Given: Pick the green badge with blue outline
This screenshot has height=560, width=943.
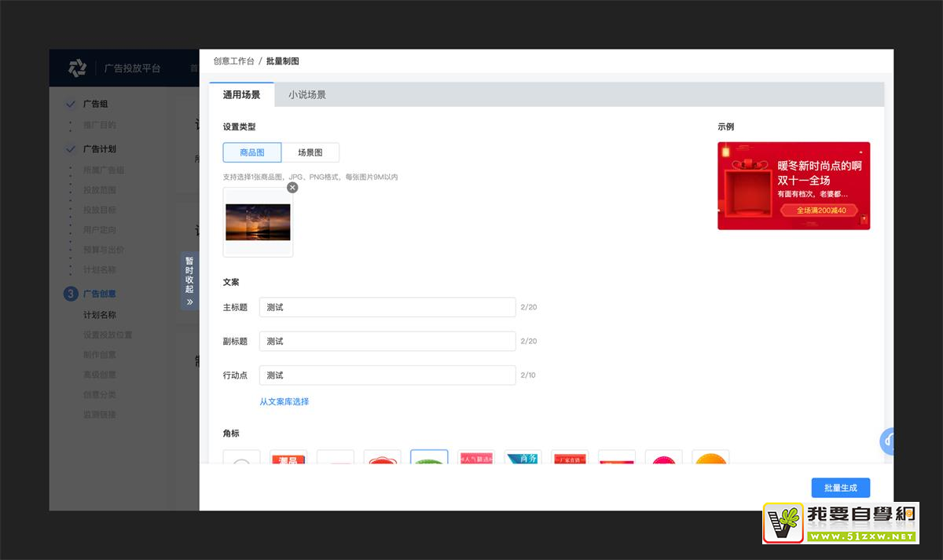Looking at the screenshot, I should click(x=429, y=458).
